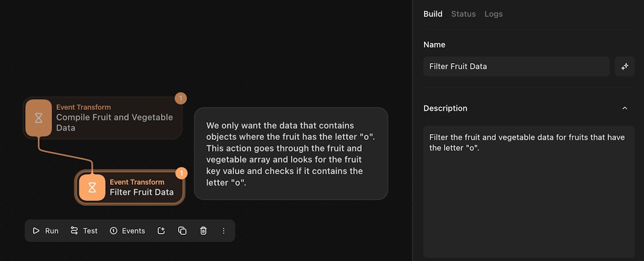Delete the action with the trash icon

click(x=203, y=231)
